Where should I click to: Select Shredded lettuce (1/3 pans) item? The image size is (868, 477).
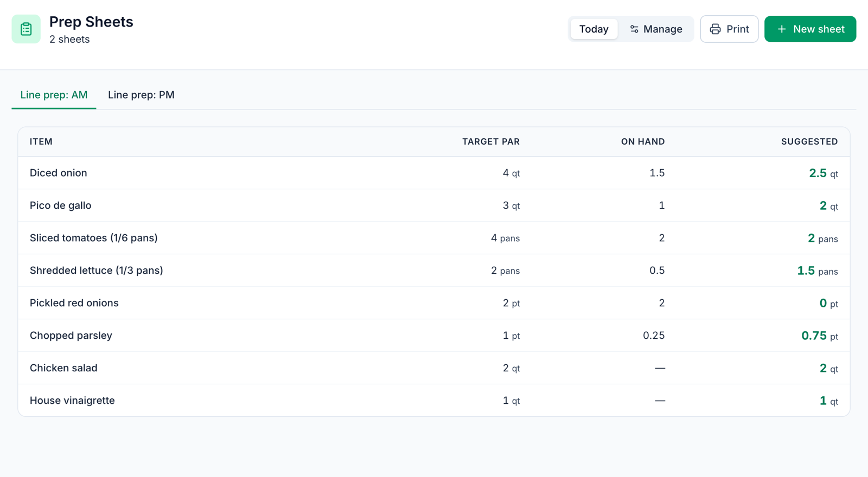point(97,270)
